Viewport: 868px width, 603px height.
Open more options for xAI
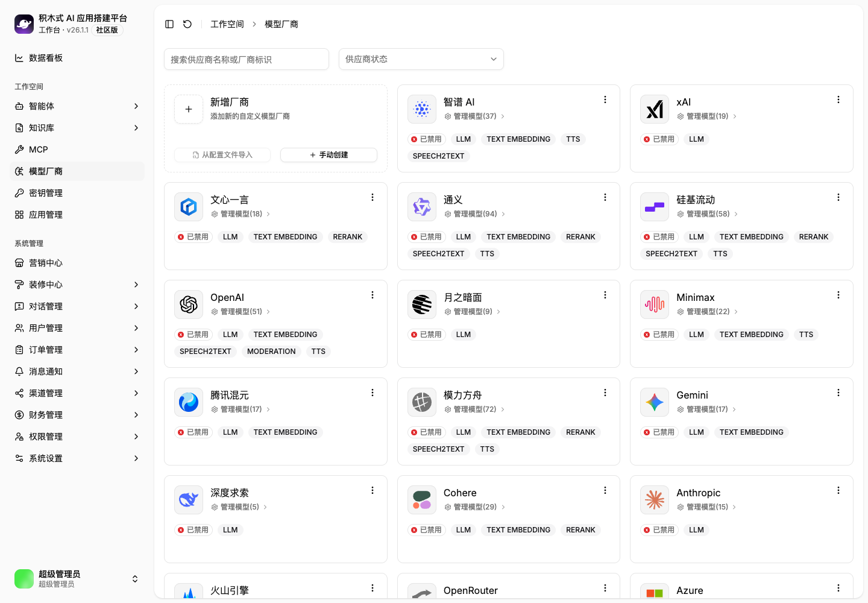pos(838,99)
